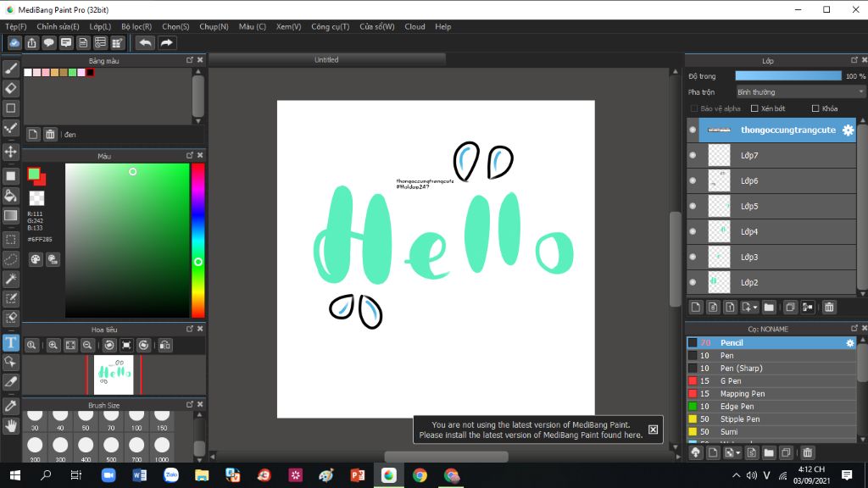This screenshot has height=488, width=868.
Task: Select the Gradient tool
Action: click(10, 215)
